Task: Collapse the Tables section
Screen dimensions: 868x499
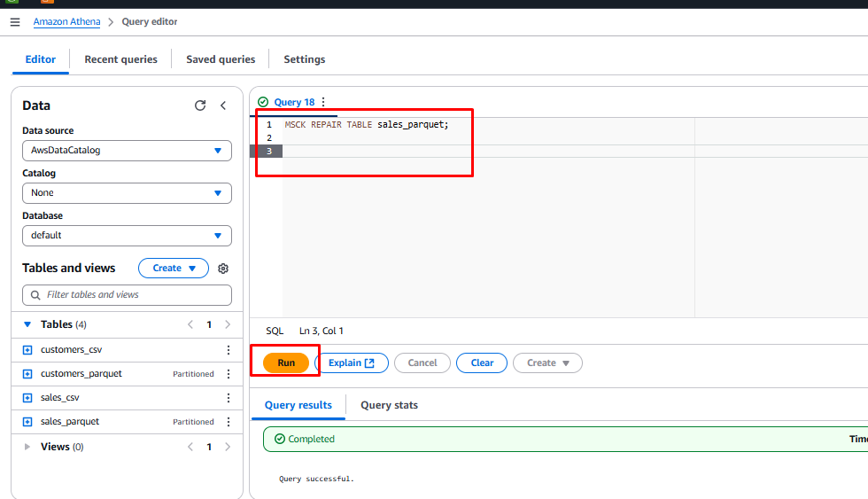Action: pos(27,325)
